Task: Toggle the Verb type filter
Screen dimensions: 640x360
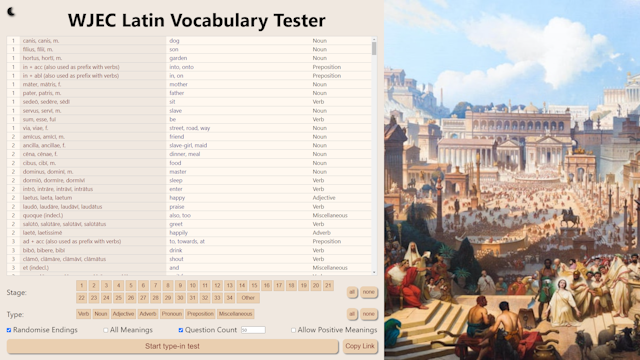Action: pyautogui.click(x=83, y=314)
